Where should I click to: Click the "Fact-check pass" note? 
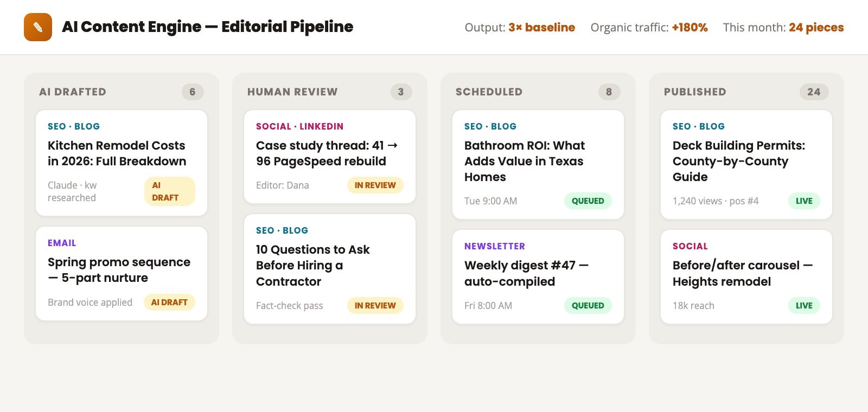(x=289, y=306)
